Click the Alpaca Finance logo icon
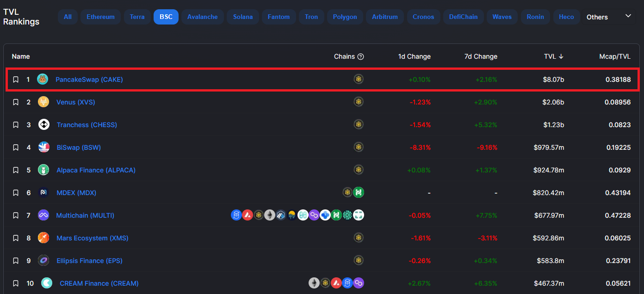This screenshot has width=644, height=294. (43, 170)
